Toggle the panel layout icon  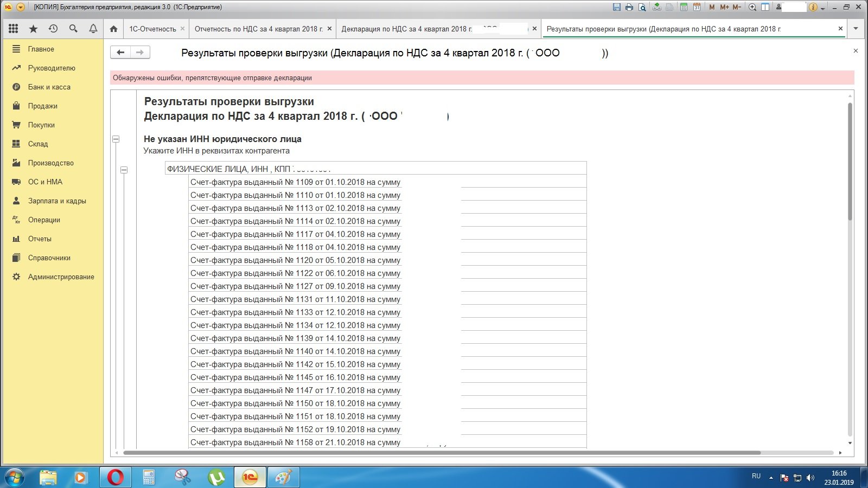(x=765, y=7)
